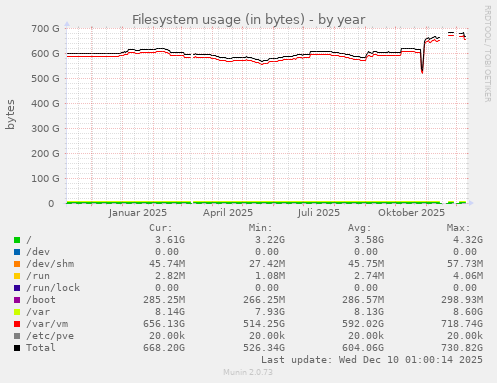Click the gray /etc/pve legend swatch
The image size is (497, 383).
coord(17,336)
